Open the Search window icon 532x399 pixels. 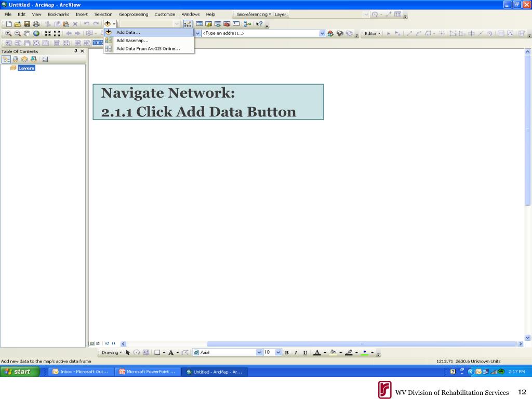(218, 24)
